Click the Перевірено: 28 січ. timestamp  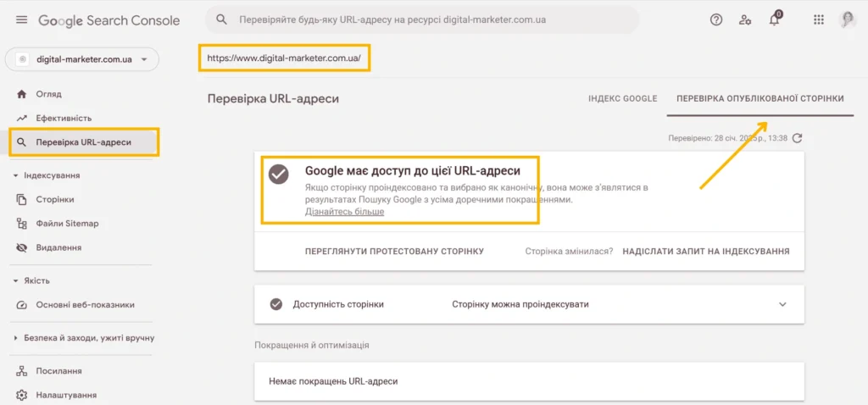pyautogui.click(x=727, y=138)
